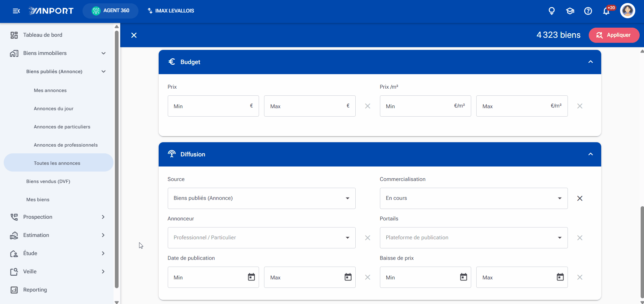Open calendar for Date de publication Min
The width and height of the screenshot is (644, 304).
(251, 277)
